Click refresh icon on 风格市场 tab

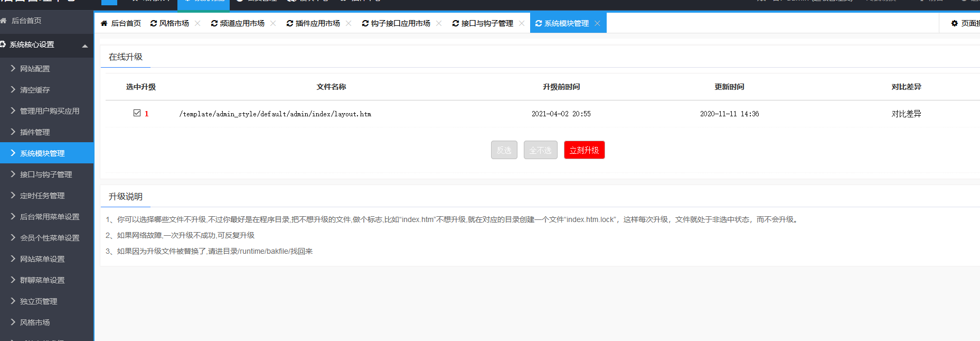coord(154,23)
